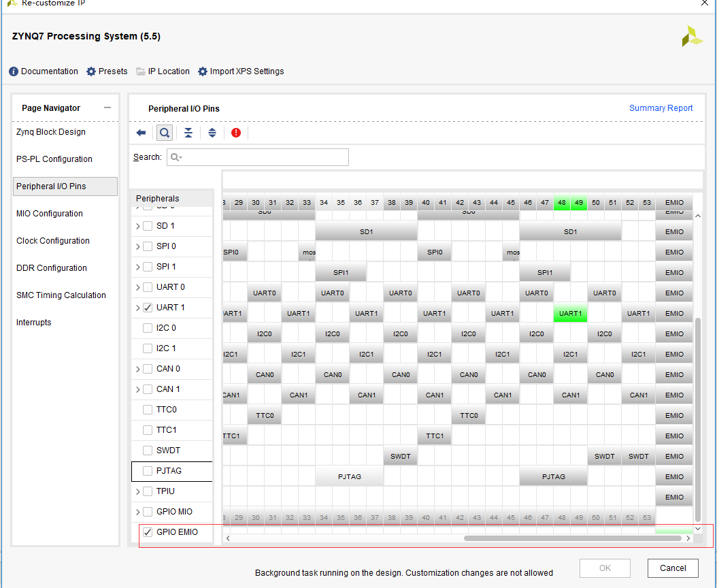Image resolution: width=717 pixels, height=588 pixels.
Task: Open the Summary Report link
Action: point(661,108)
